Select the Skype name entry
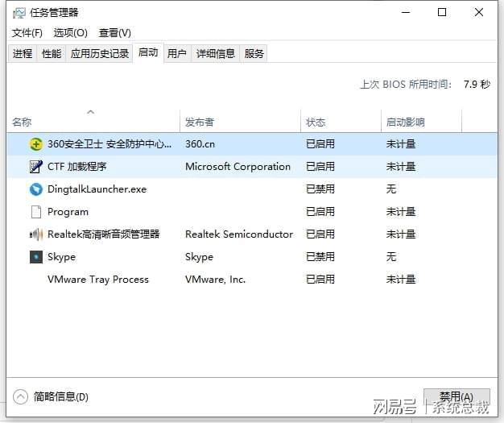 pos(61,257)
